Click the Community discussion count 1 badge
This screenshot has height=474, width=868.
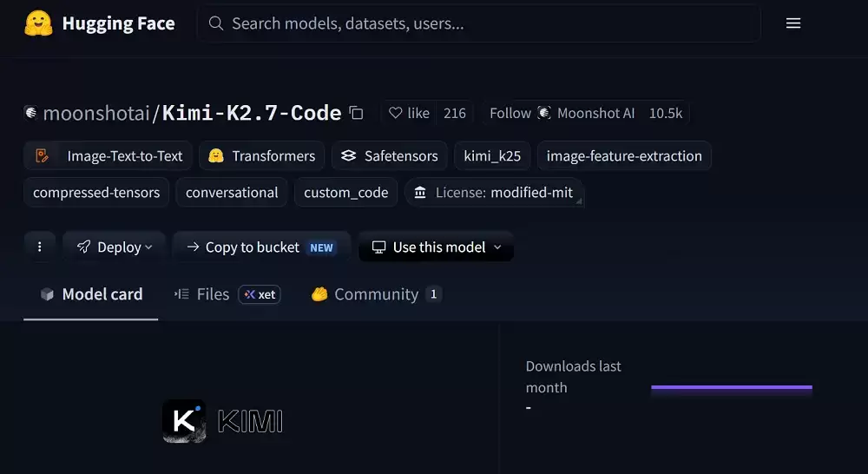(x=433, y=294)
